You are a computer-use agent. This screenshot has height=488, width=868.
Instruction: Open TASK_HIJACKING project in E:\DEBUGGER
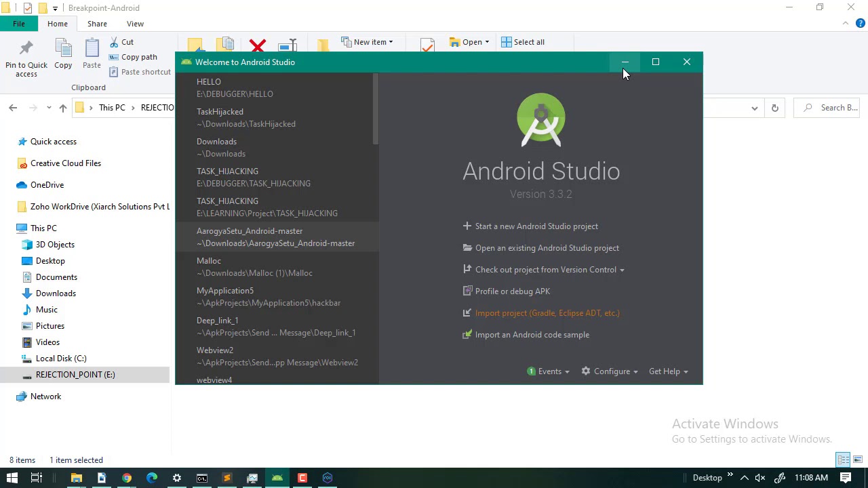coord(277,177)
